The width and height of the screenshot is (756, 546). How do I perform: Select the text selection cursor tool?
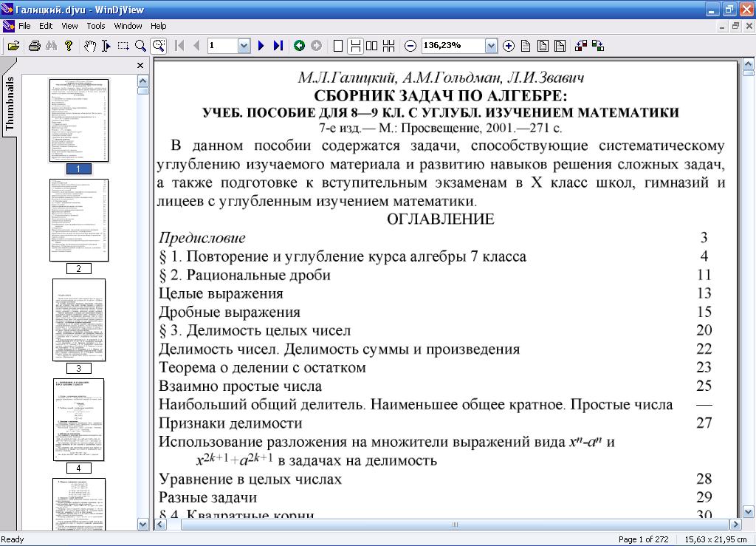pos(106,46)
